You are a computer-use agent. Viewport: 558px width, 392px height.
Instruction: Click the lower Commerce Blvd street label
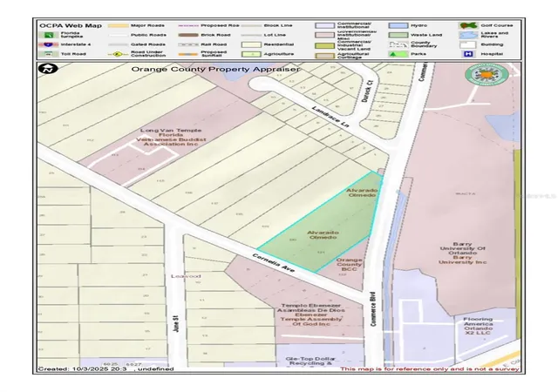coord(372,309)
